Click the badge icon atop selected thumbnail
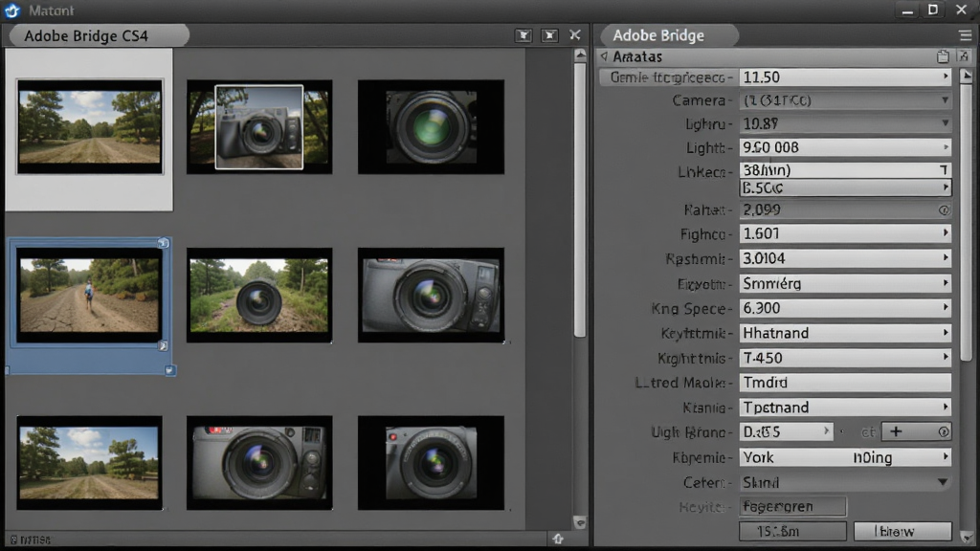The image size is (980, 551). point(163,243)
